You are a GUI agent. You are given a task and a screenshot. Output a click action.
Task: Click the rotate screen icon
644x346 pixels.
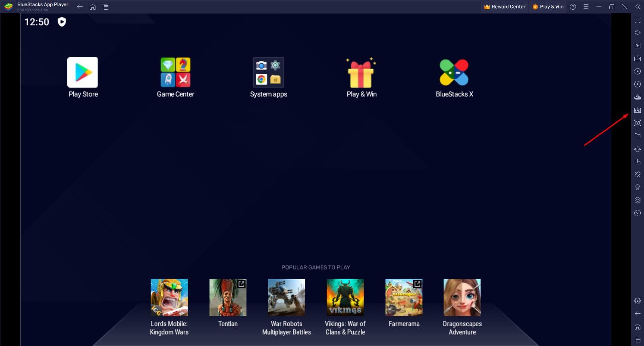(x=638, y=174)
